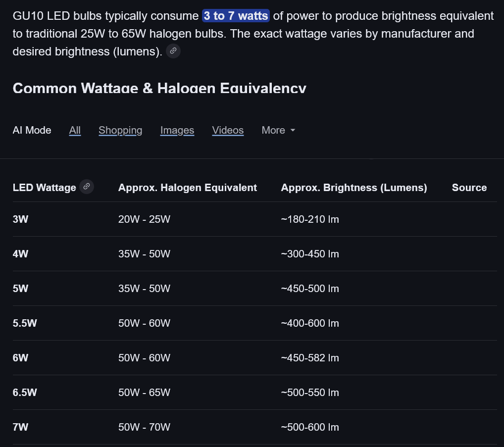The height and width of the screenshot is (447, 504).
Task: Select the Videos tab
Action: click(x=228, y=130)
